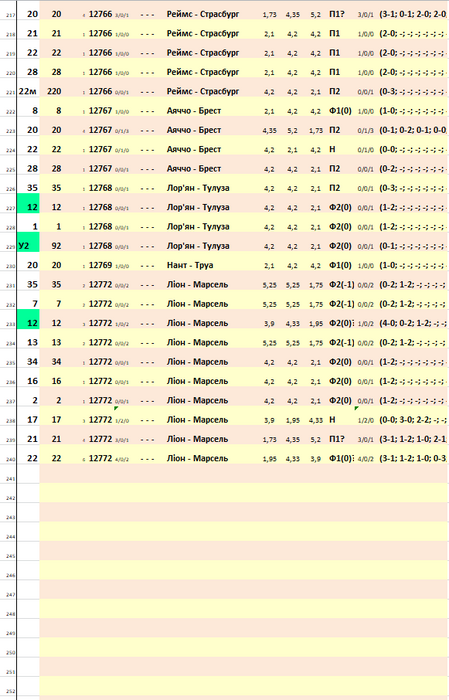
Task: Click odds '5,2' in row 239
Action: [316, 440]
